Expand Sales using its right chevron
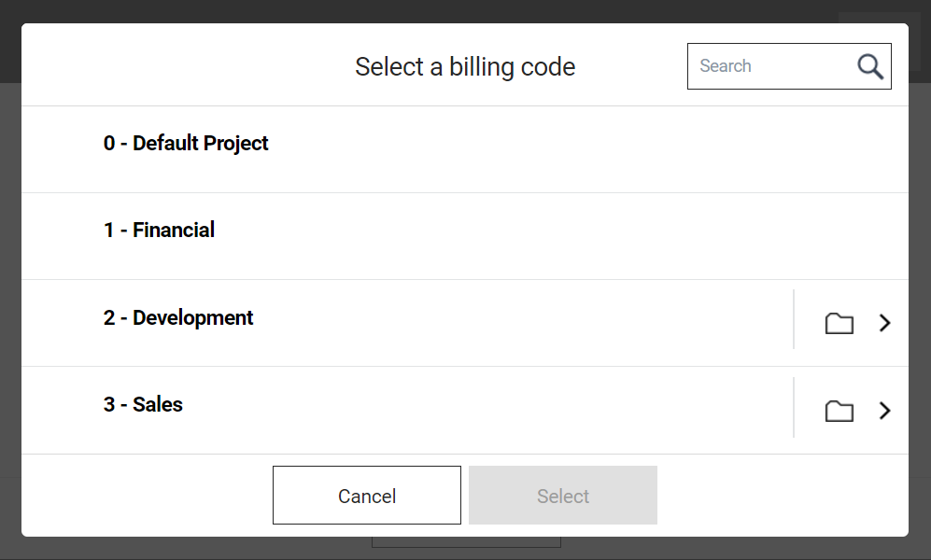This screenshot has width=931, height=560. click(x=885, y=411)
